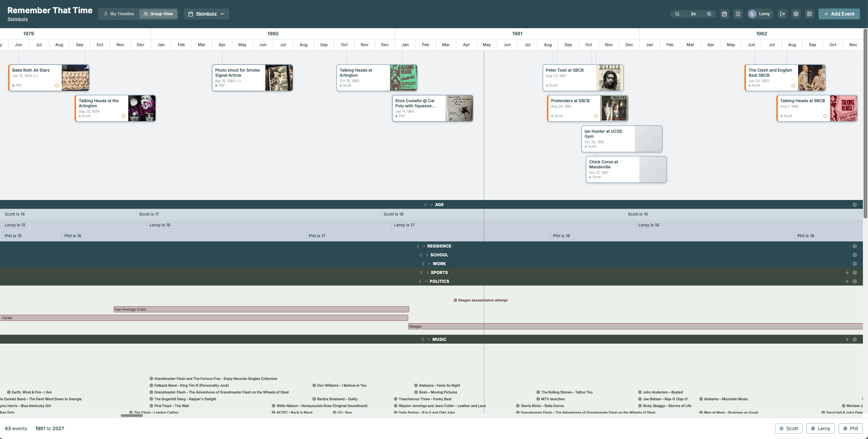Open the Skimboiz group dropdown
This screenshot has height=439, width=868.
pos(206,14)
